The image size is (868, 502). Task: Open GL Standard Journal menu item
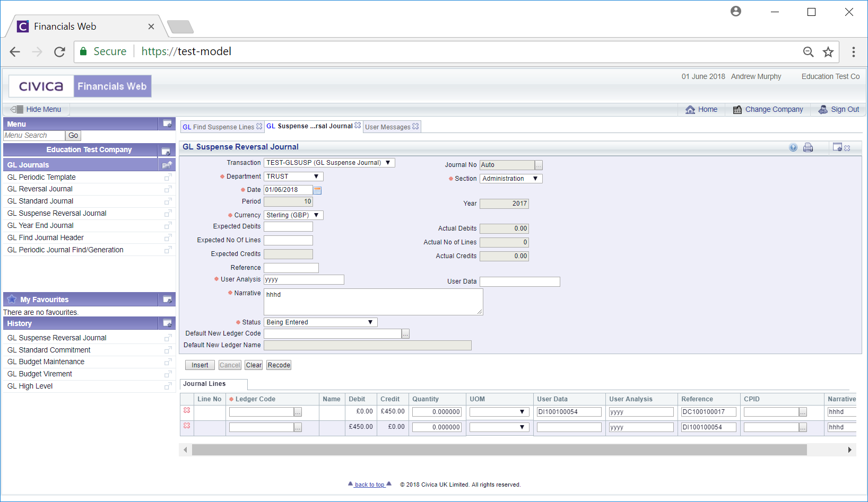(40, 201)
